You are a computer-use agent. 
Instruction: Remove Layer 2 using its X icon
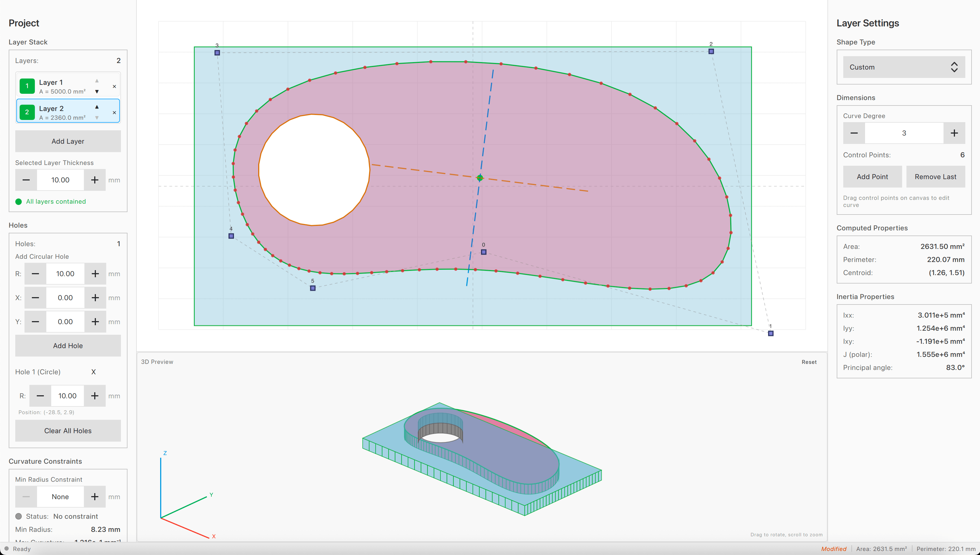click(114, 113)
